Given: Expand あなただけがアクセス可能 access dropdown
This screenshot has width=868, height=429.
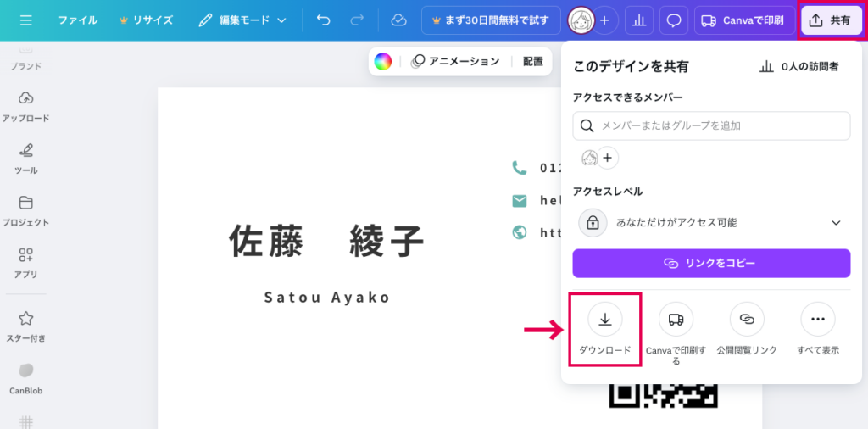Looking at the screenshot, I should click(711, 222).
